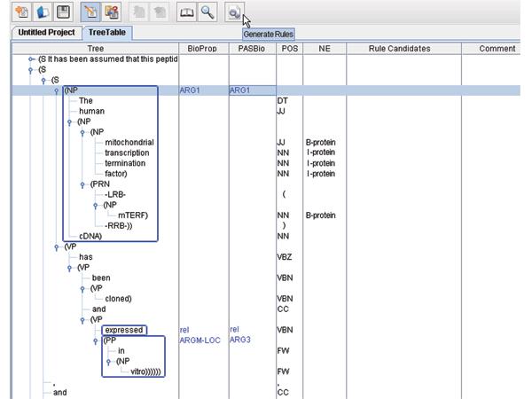Click the BioProp column header
532x399 pixels.
coord(202,49)
